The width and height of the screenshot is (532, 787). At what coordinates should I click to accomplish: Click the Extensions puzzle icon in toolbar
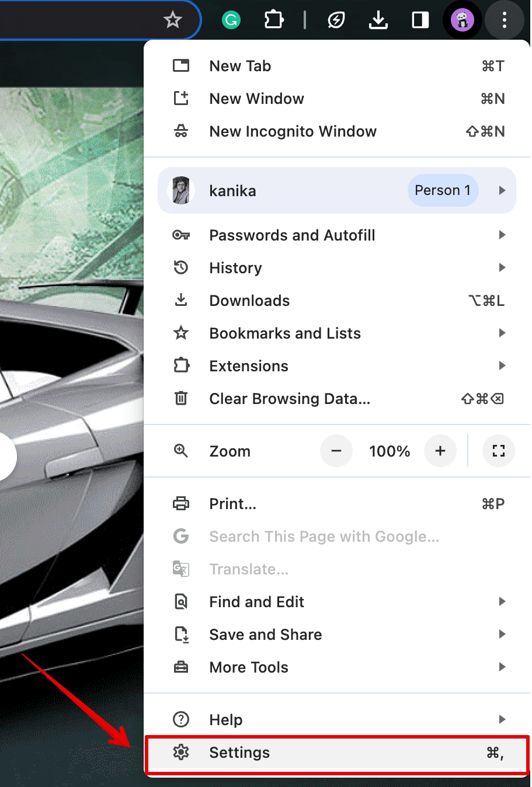pos(273,20)
